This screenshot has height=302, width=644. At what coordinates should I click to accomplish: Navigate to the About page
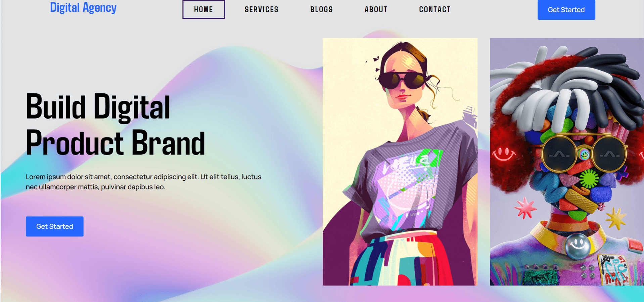point(376,9)
